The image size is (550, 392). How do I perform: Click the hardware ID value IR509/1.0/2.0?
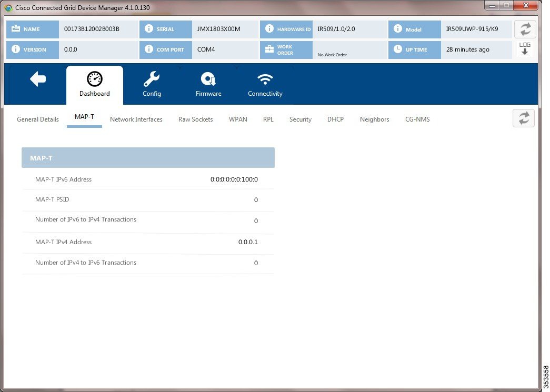(x=336, y=29)
